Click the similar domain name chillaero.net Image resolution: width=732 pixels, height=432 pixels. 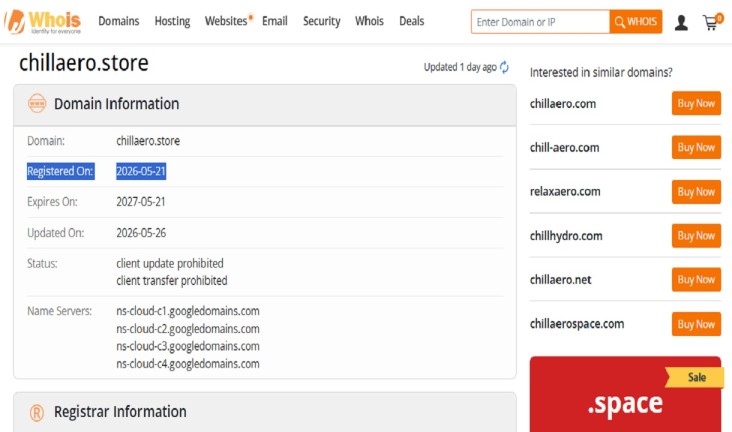coord(560,280)
